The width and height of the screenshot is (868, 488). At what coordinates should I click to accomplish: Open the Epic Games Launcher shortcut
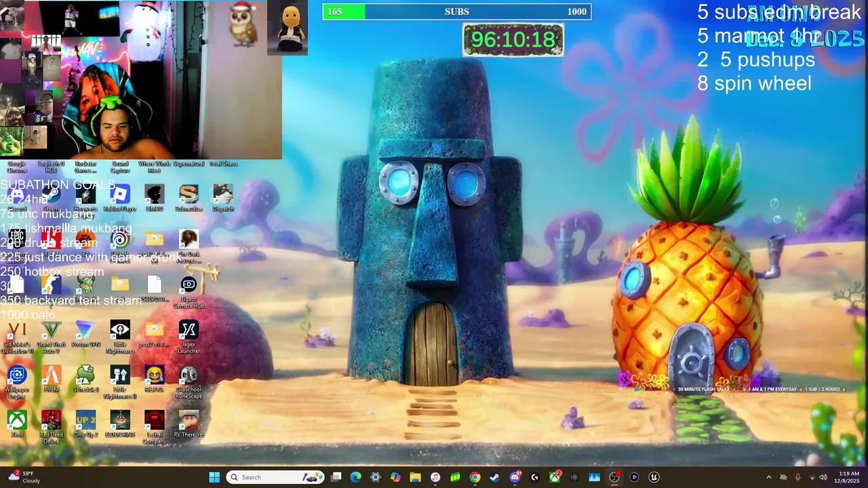17,243
